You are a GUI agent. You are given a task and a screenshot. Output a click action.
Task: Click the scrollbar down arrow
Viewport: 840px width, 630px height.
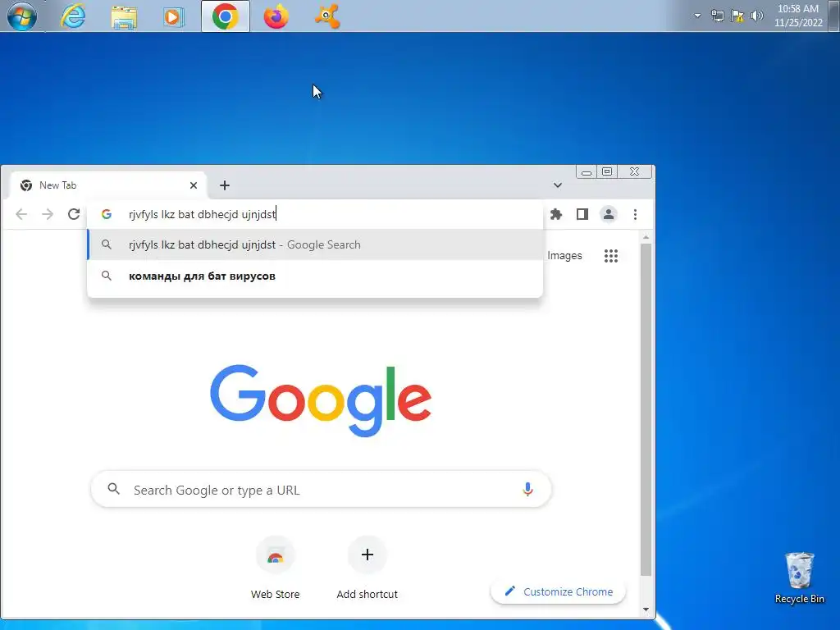tap(646, 609)
